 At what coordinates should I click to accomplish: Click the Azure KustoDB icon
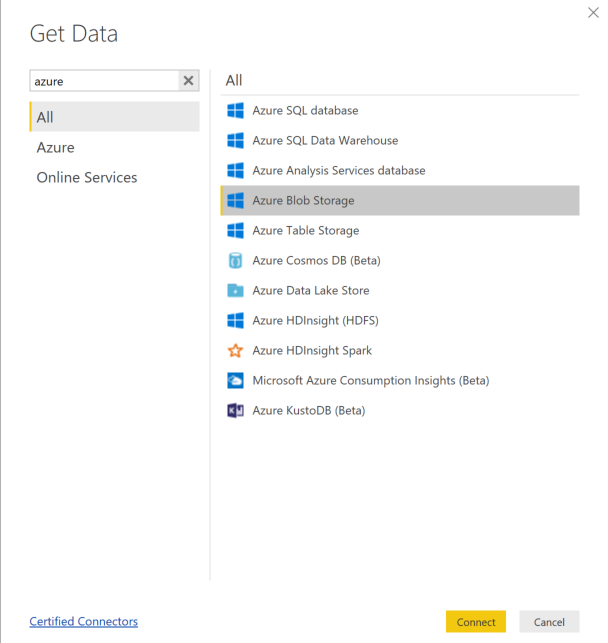click(236, 410)
